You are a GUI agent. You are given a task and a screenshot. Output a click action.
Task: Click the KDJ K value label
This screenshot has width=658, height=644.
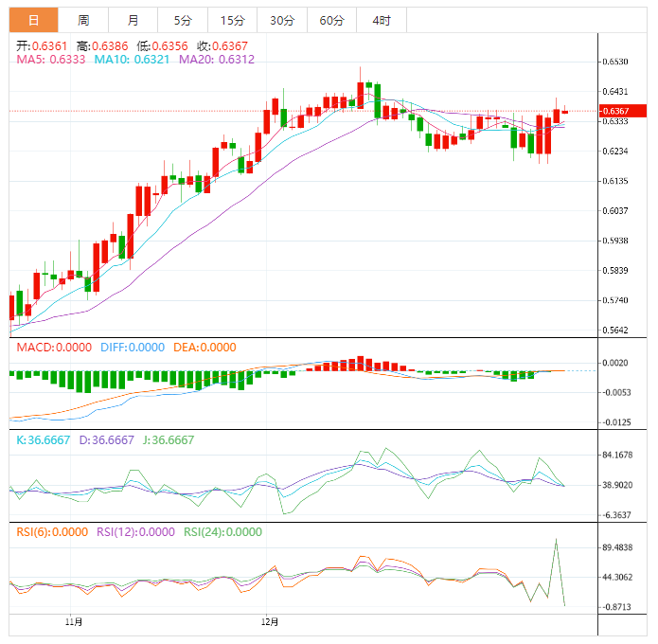click(43, 440)
